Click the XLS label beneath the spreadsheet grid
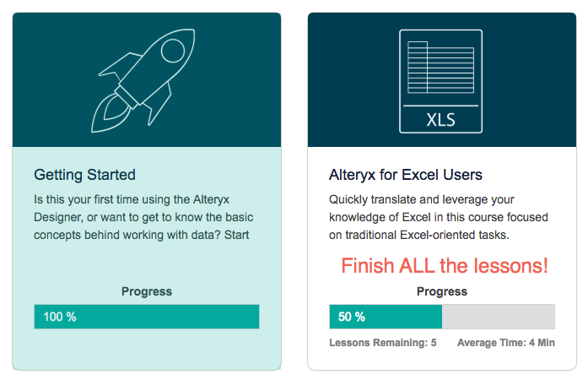The width and height of the screenshot is (588, 380). click(x=440, y=119)
